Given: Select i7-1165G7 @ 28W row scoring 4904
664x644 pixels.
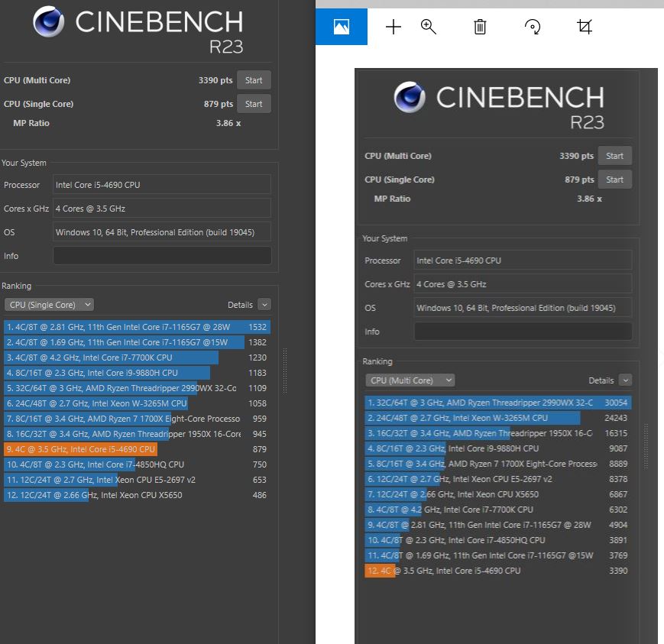Looking at the screenshot, I should (x=498, y=525).
